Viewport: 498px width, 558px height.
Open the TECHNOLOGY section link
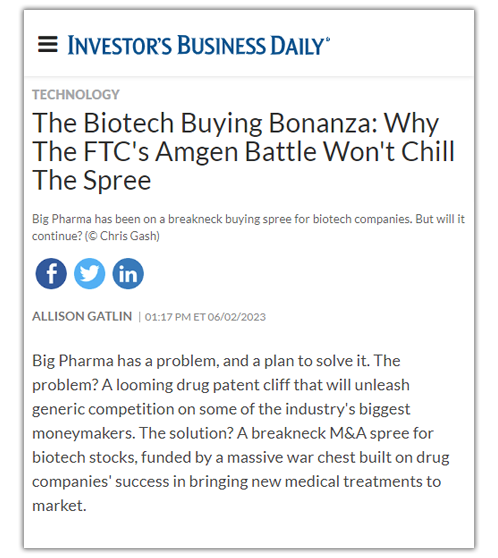point(76,95)
